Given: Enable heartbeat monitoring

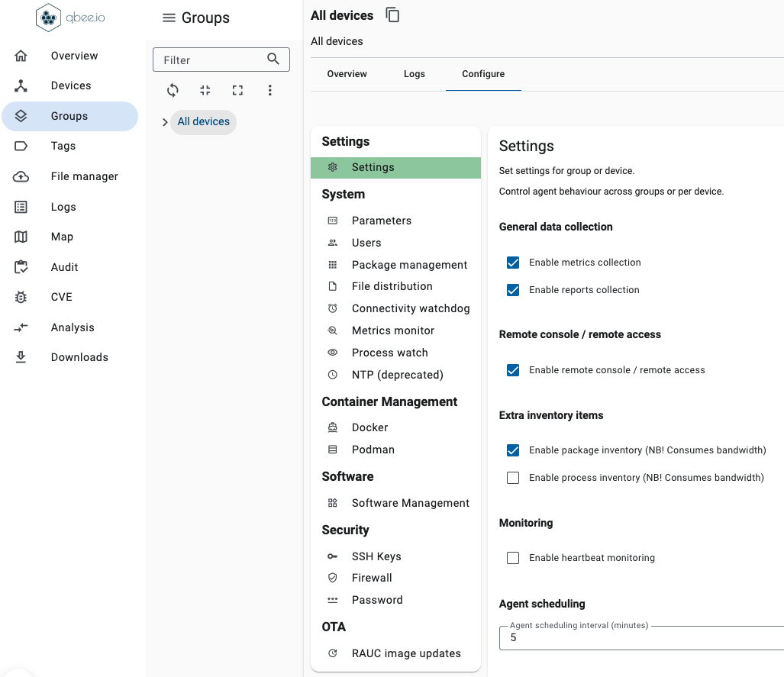Looking at the screenshot, I should click(512, 558).
